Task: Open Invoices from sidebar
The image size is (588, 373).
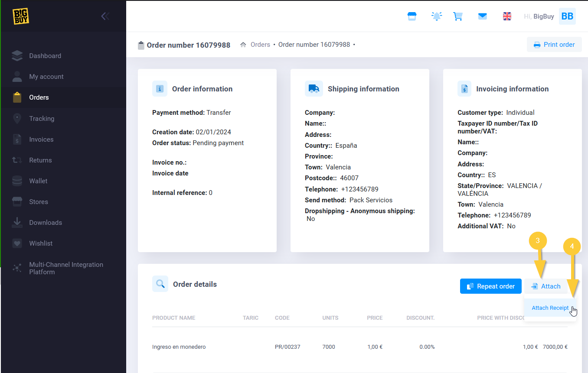Action: click(x=41, y=139)
